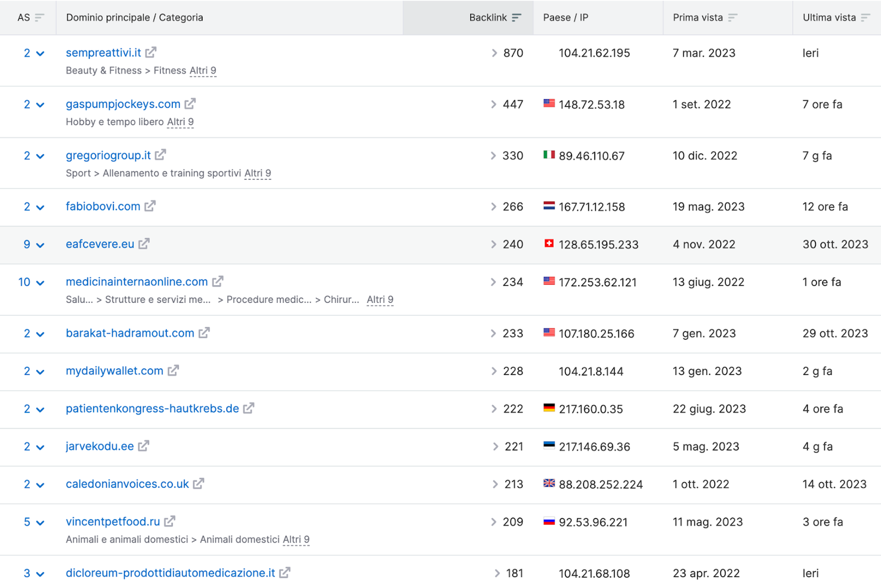This screenshot has width=881, height=588.
Task: Open external link icon beside jarvekodu.ee
Action: [x=144, y=446]
